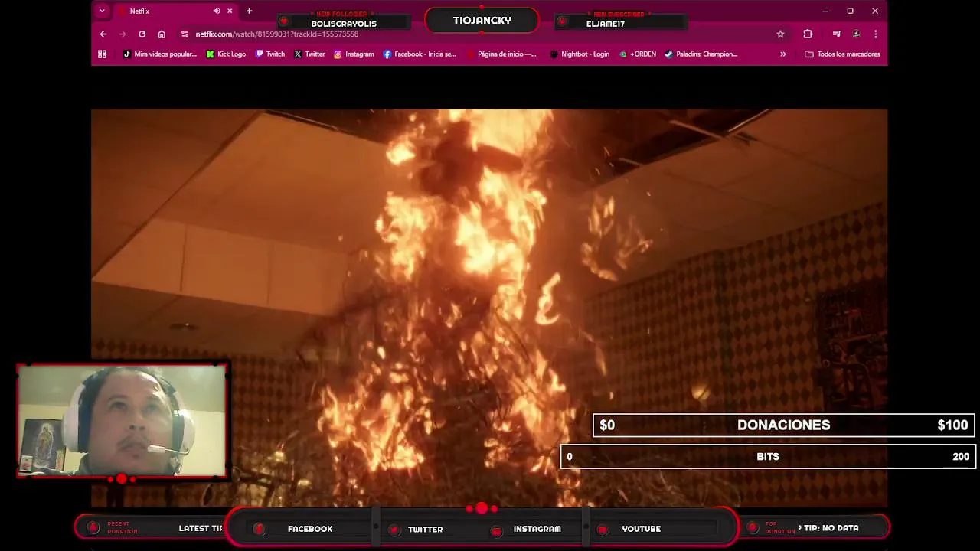This screenshot has width=980, height=551.
Task: View site information icon in address bar
Action: pyautogui.click(x=185, y=34)
